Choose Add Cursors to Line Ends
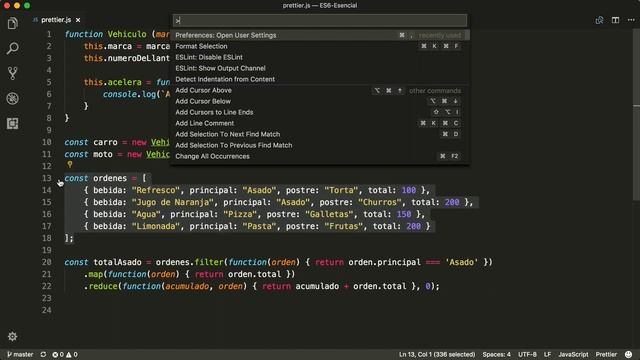This screenshot has height=360, width=640. 320,112
